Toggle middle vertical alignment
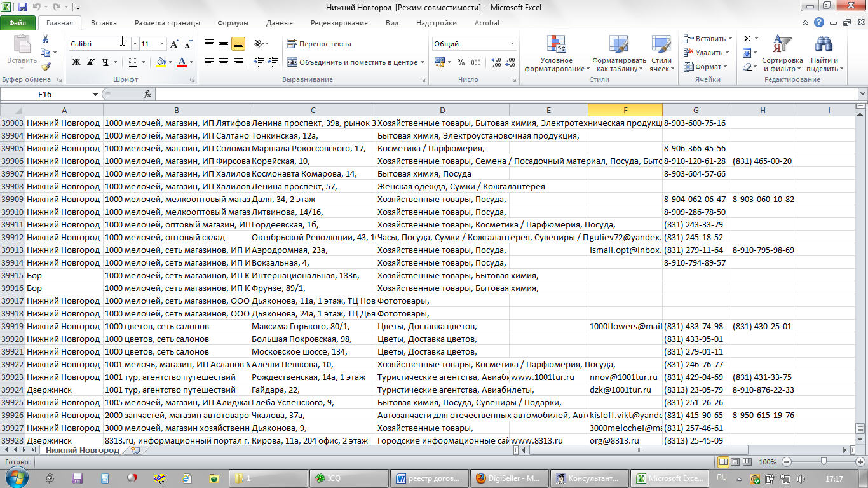Image resolution: width=868 pixels, height=488 pixels. coord(224,44)
